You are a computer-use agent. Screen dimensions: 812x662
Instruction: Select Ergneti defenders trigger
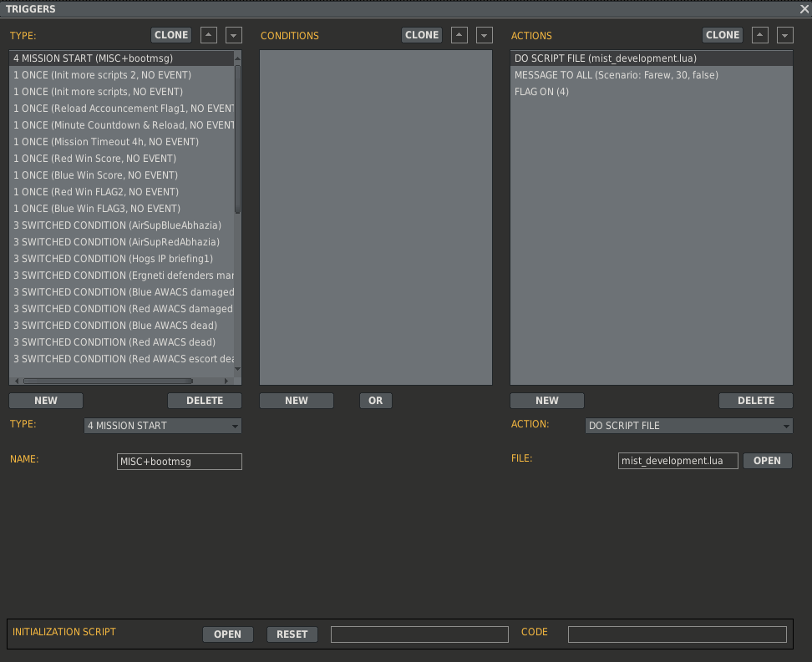pos(122,275)
